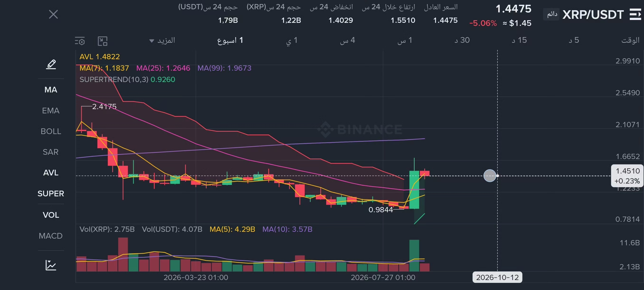
Task: Click the 2026-10-12 crosshair date label
Action: 497,277
